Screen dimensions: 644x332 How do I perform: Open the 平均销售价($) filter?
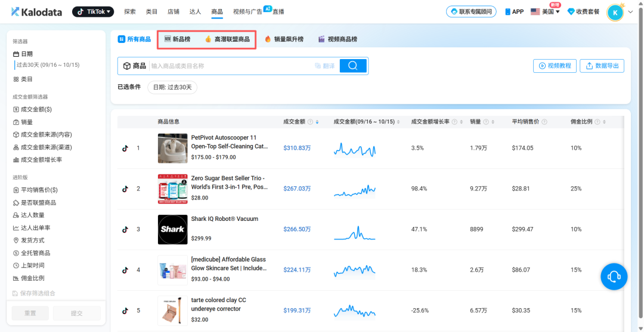35,190
